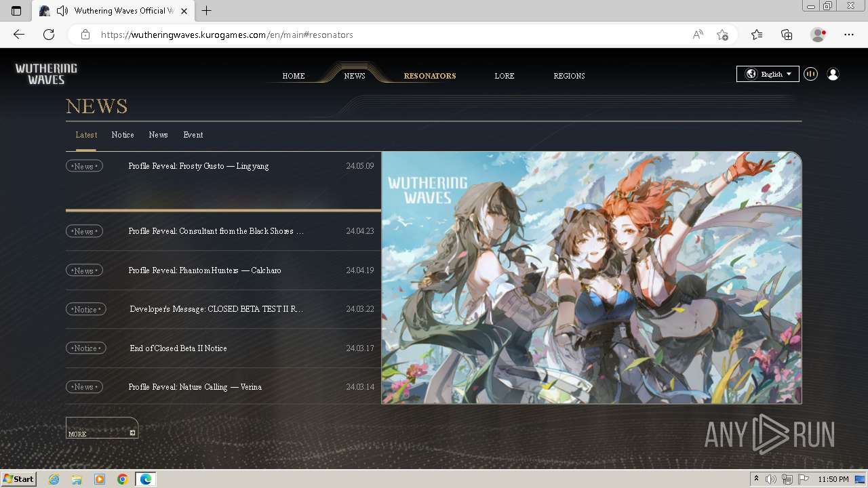Mute the tab via speaker icon

[x=62, y=11]
